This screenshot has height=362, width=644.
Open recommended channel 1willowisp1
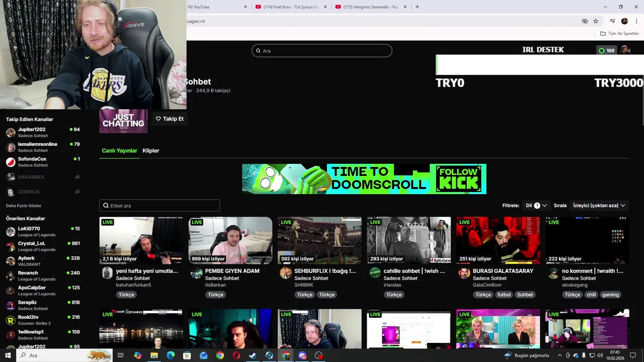coord(43,335)
